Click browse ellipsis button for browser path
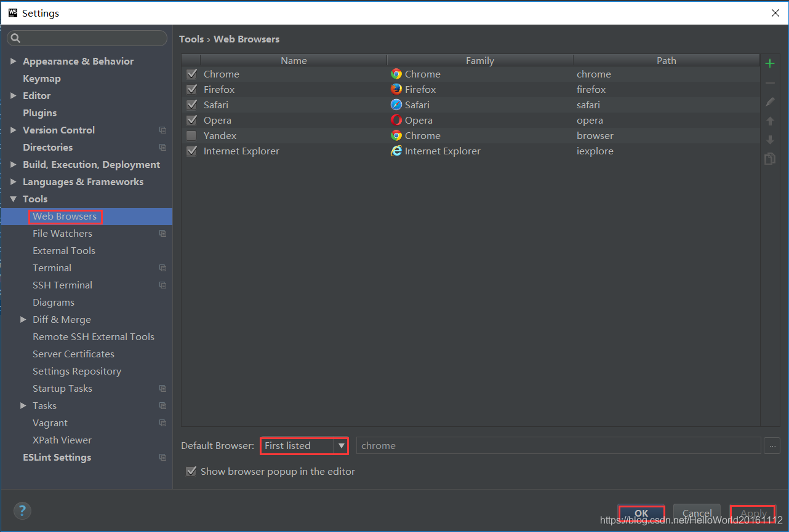Screen dimensions: 789x532 pyautogui.click(x=772, y=445)
